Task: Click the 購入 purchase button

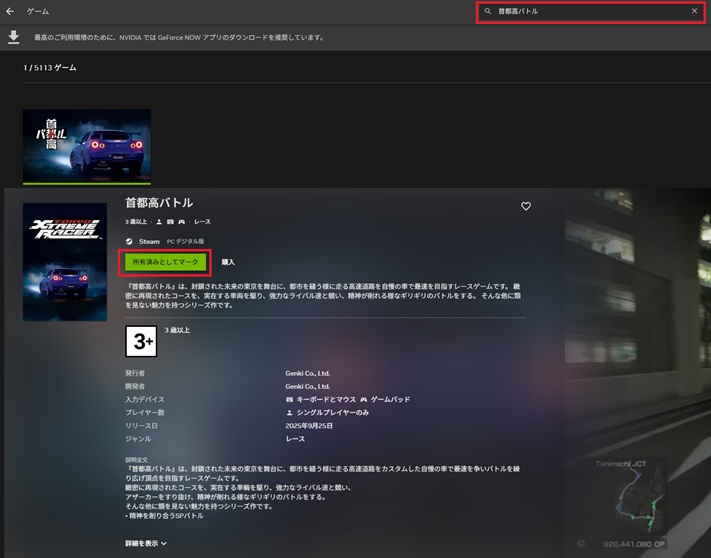Action: pyautogui.click(x=228, y=262)
